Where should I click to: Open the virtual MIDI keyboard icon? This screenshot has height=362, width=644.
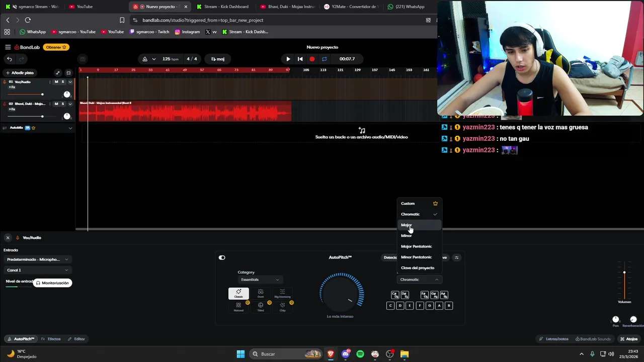pyautogui.click(x=83, y=59)
